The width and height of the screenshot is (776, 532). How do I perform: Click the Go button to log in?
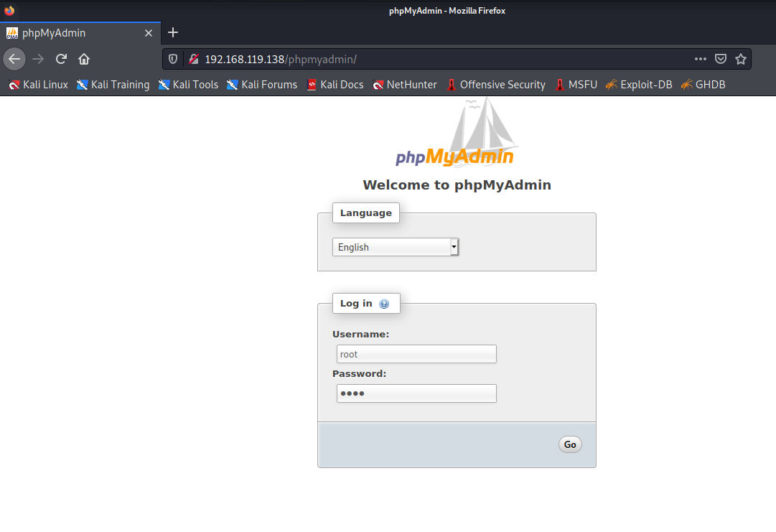(x=570, y=444)
